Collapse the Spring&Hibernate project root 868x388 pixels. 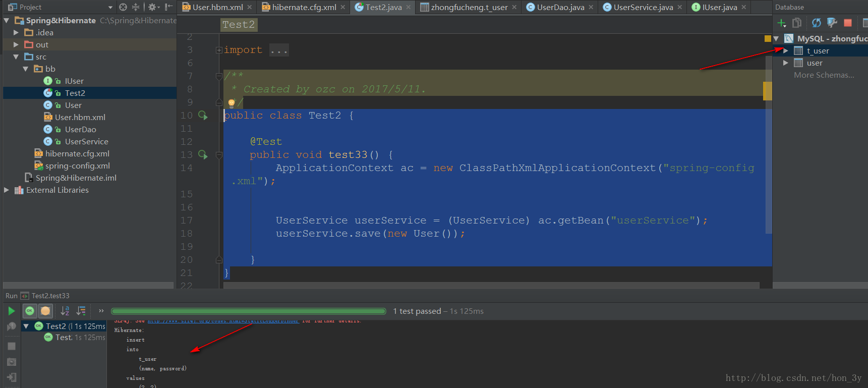[7, 20]
